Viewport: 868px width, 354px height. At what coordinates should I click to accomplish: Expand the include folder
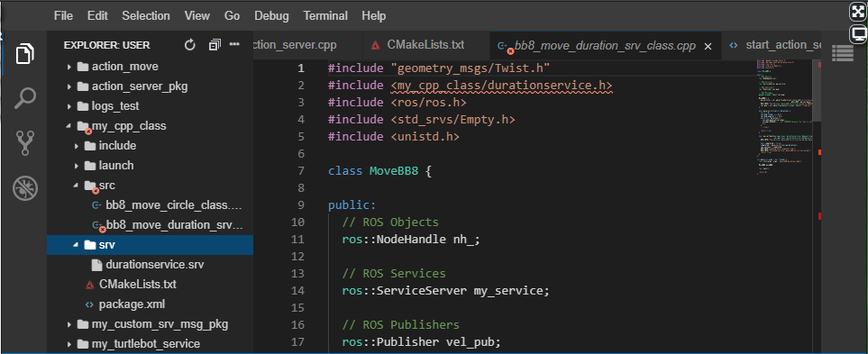click(x=77, y=146)
